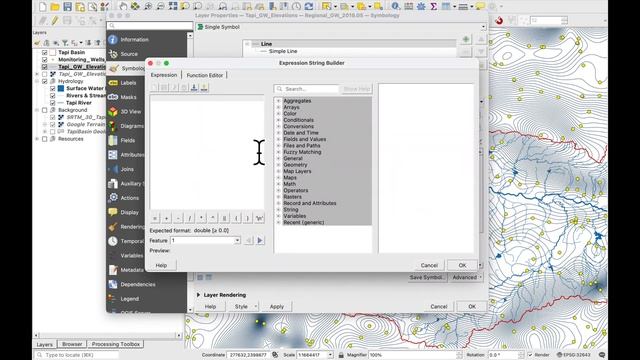Viewport: 640px width, 360px height.
Task: Toggle visibility of SRTM_30 layer
Action: point(53,117)
